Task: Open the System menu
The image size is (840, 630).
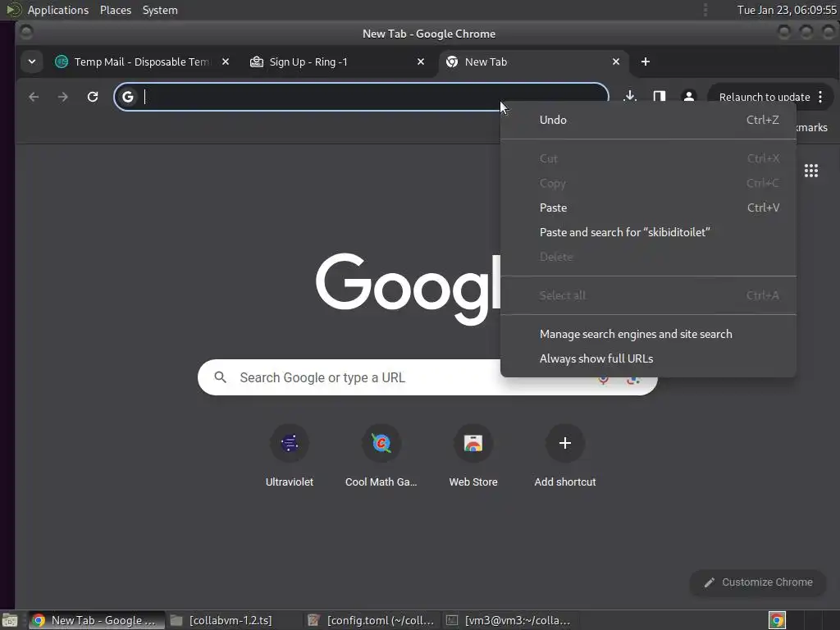Action: (x=160, y=10)
